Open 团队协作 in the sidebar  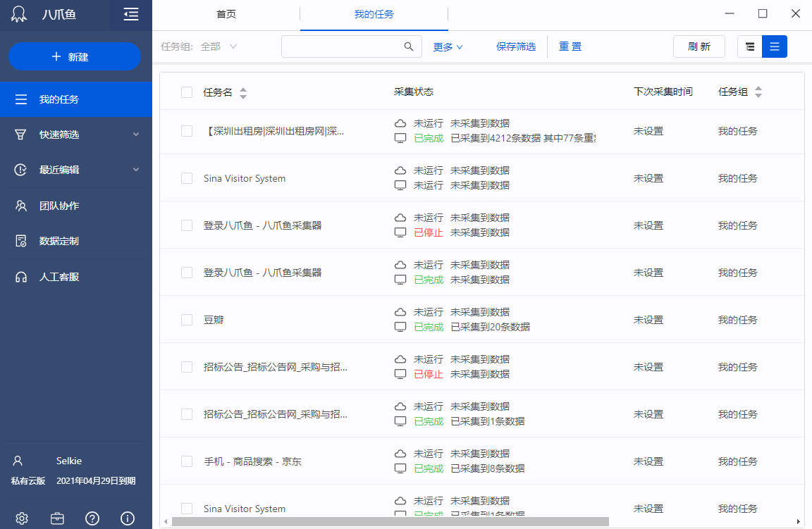(x=59, y=206)
